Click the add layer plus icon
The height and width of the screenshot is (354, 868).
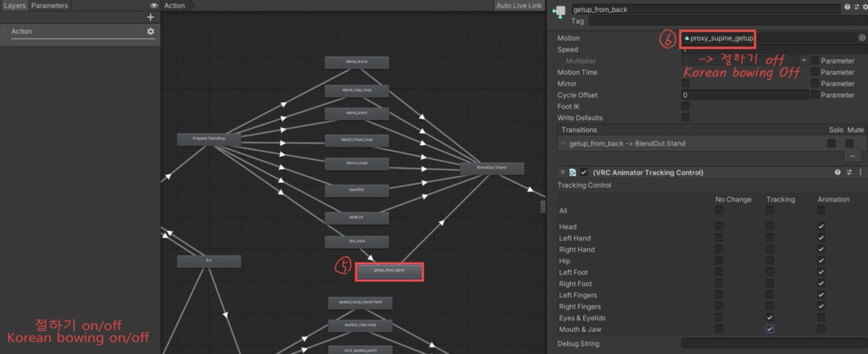(150, 17)
